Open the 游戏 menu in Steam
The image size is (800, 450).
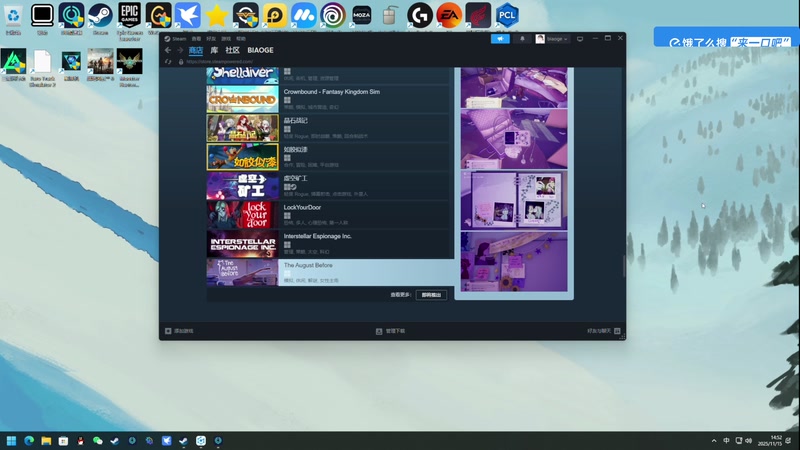click(226, 39)
